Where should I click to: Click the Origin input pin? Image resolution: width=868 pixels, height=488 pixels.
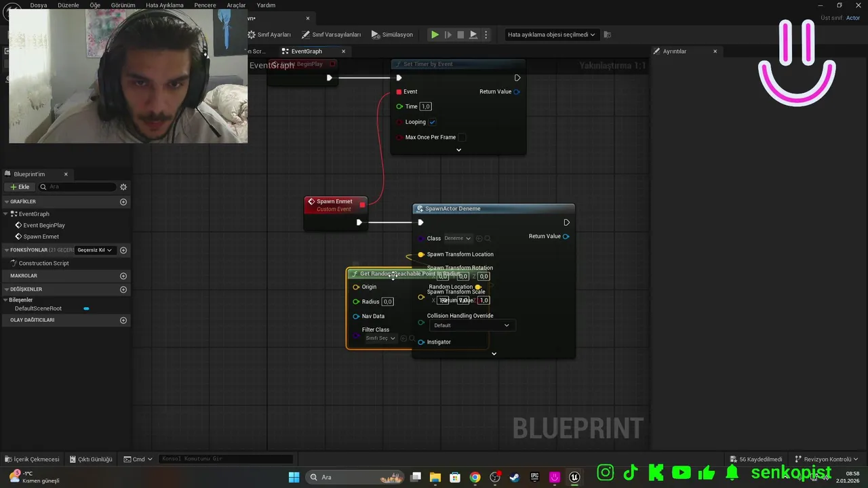click(x=356, y=287)
